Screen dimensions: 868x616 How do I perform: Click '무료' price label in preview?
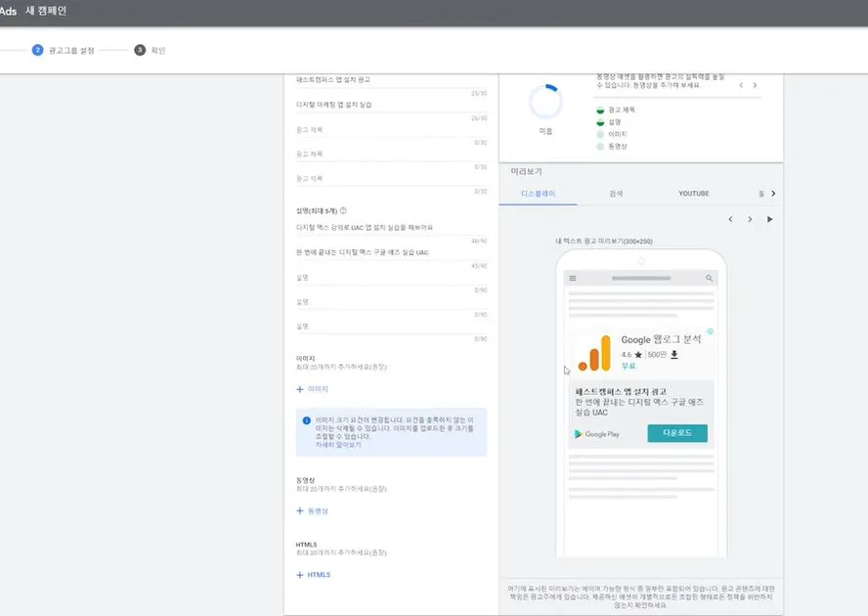tap(629, 366)
